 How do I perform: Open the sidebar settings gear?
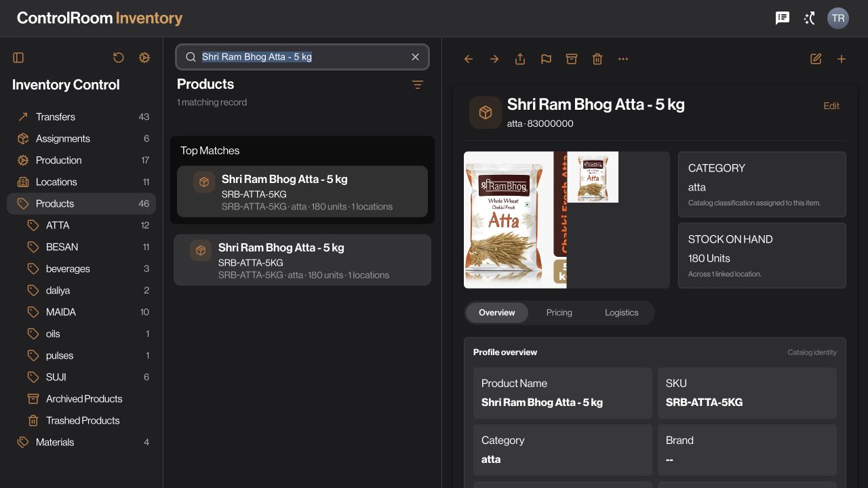(x=144, y=58)
